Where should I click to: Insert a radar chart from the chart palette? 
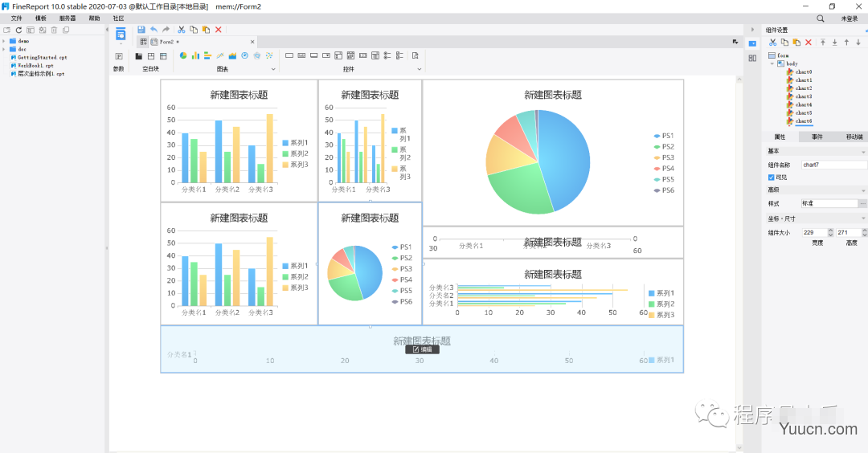tap(257, 55)
